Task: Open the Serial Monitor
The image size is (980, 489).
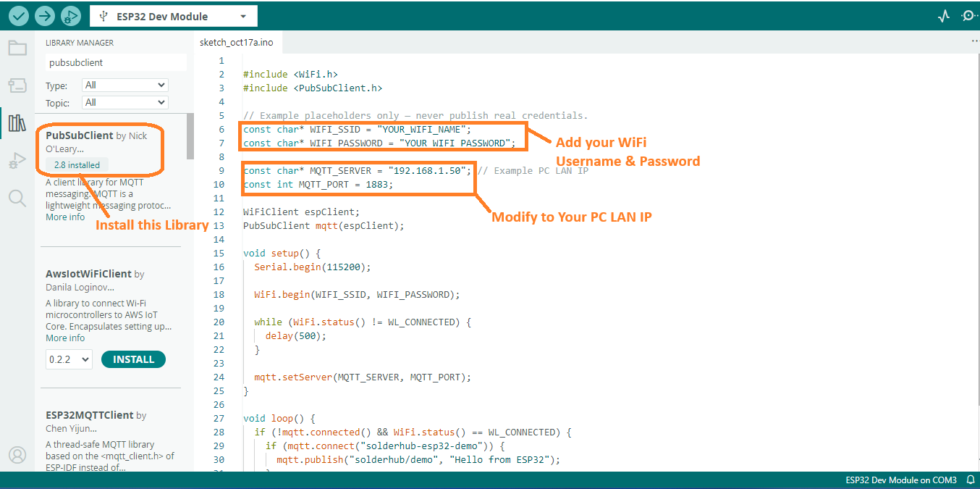Action: [968, 16]
